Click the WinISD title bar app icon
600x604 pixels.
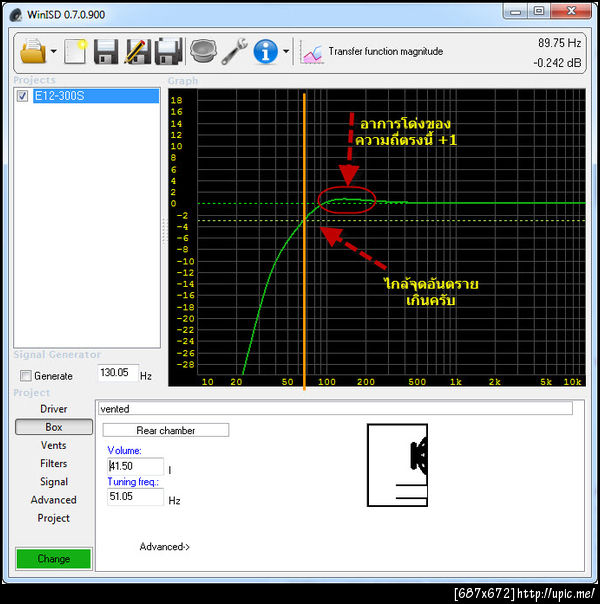16,15
